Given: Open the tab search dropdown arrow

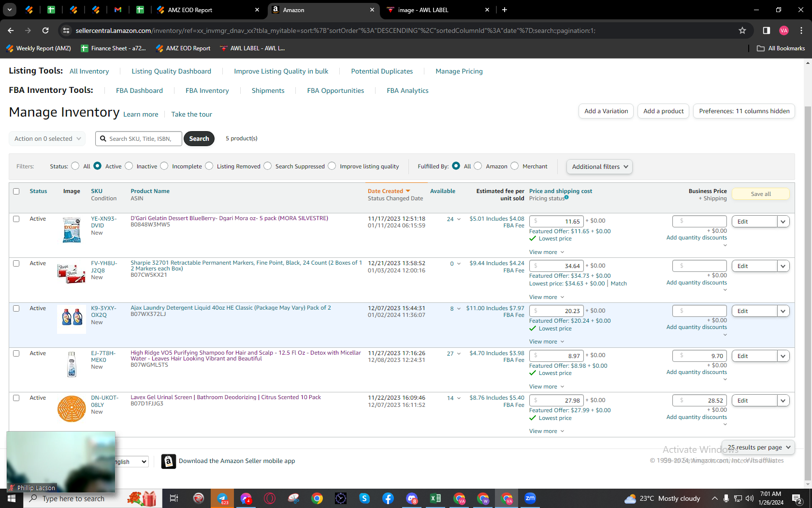Looking at the screenshot, I should point(10,10).
